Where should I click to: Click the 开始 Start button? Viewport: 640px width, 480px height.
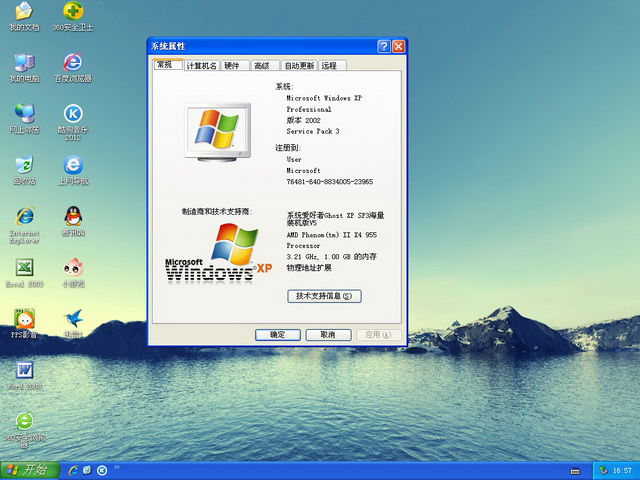[x=30, y=471]
